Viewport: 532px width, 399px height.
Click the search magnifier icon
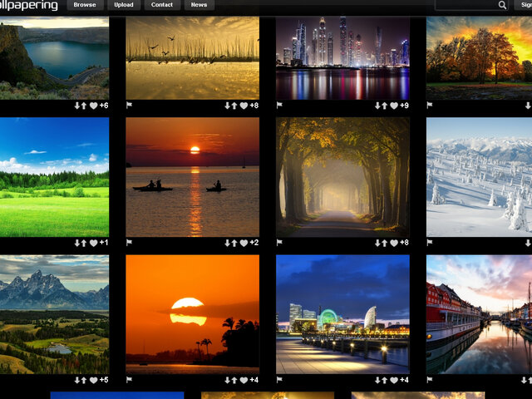[502, 5]
